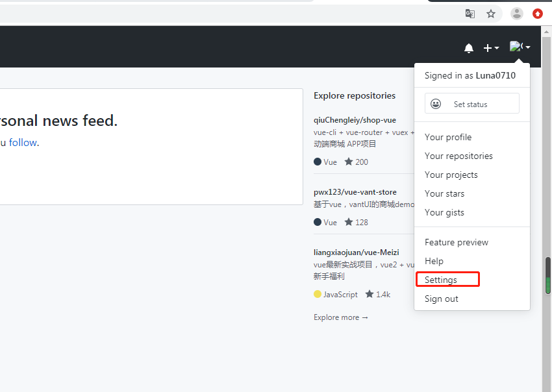Open pwx123/vue-vant-store repository
This screenshot has height=392, width=552.
pos(355,192)
